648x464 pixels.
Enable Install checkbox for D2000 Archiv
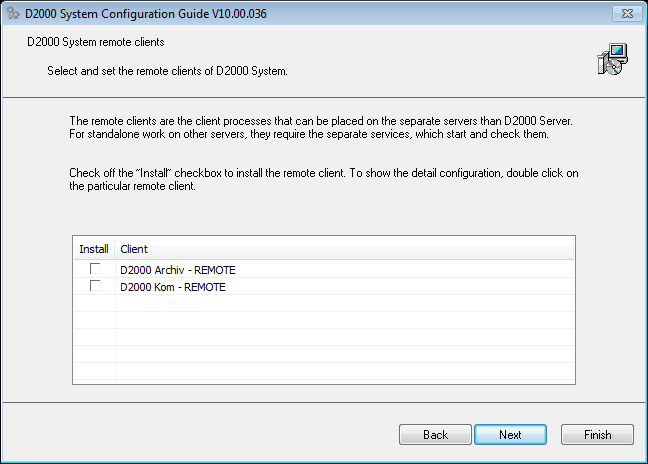click(95, 269)
